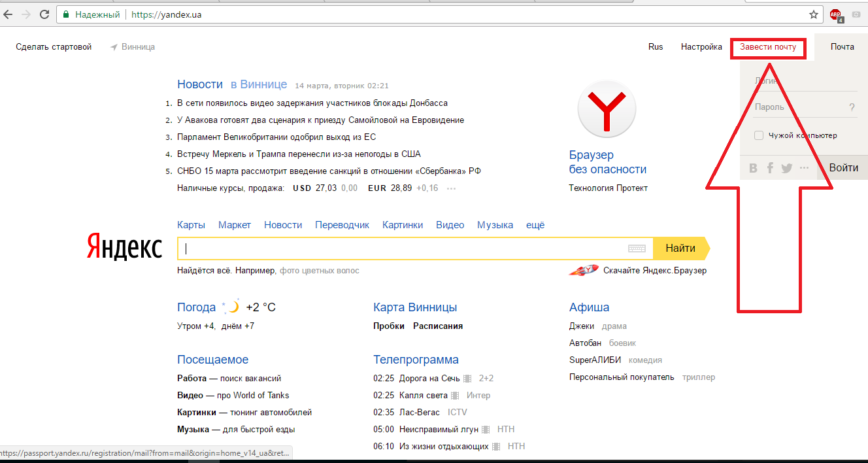Open the Карта Винницы link

click(x=415, y=307)
